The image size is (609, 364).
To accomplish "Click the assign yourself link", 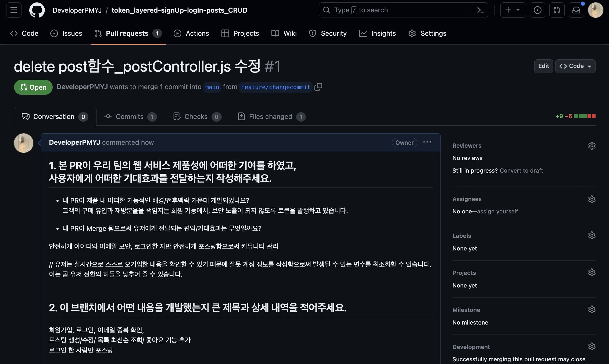I will (x=497, y=211).
